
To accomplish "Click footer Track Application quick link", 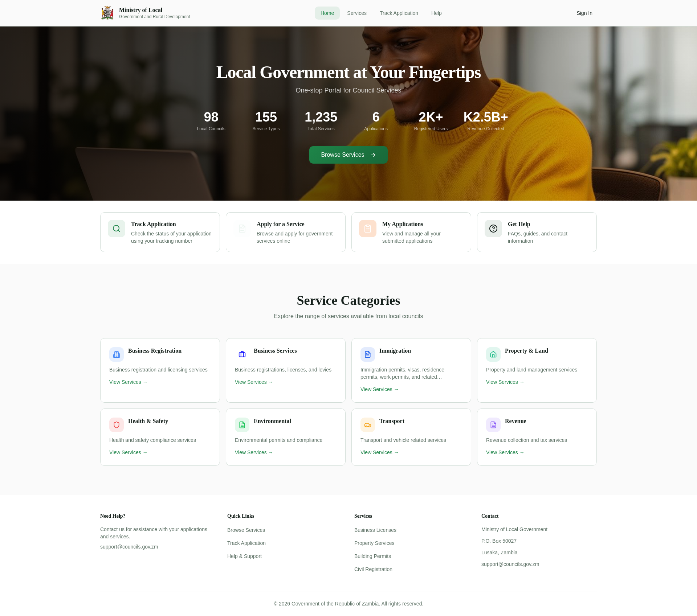I will point(246,543).
